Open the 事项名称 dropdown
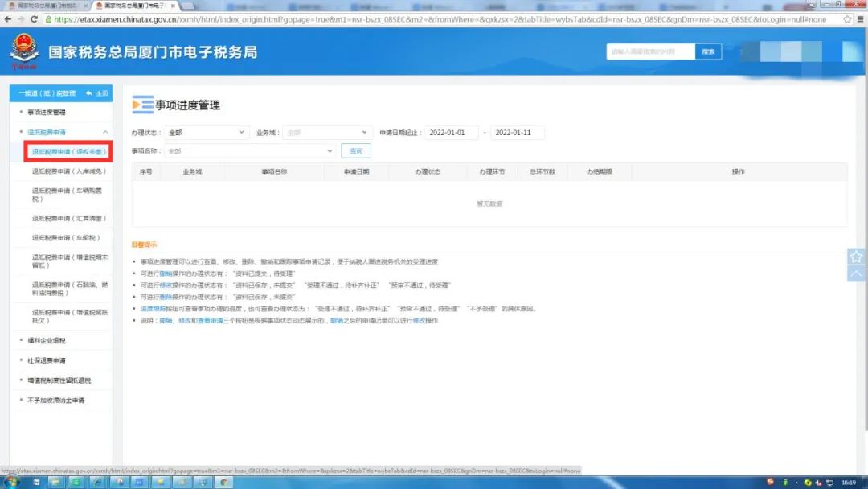 coord(250,150)
